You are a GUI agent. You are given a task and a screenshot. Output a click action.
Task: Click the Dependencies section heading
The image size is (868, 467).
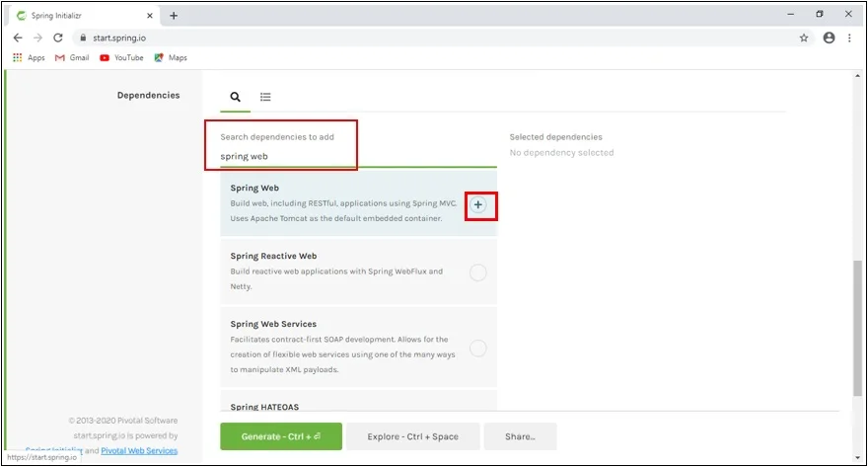(148, 96)
